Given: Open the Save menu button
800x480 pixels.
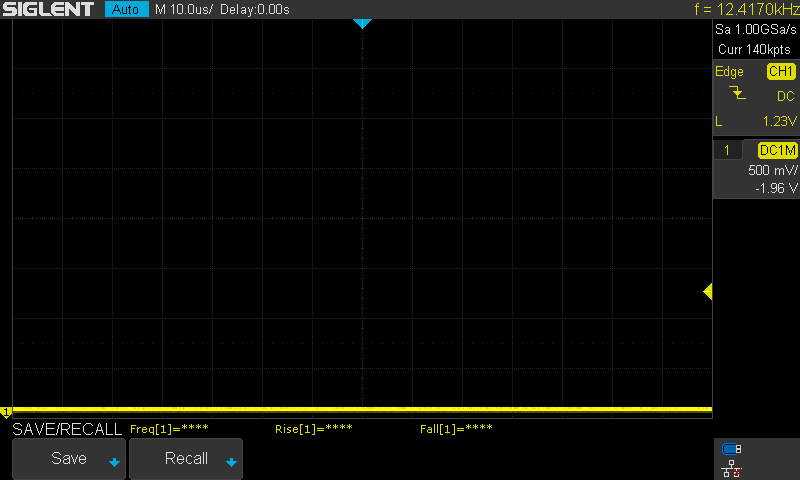Looking at the screenshot, I should pyautogui.click(x=69, y=459).
